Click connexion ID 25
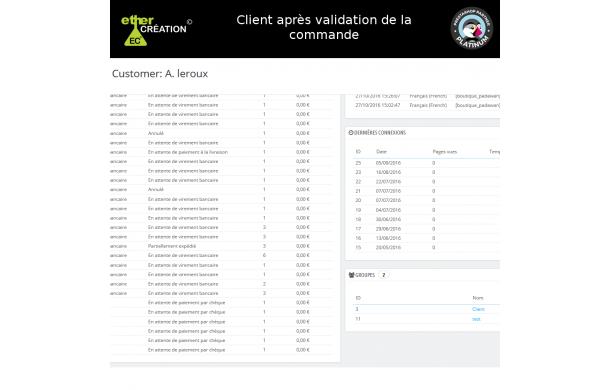The image size is (610, 390). click(x=358, y=163)
